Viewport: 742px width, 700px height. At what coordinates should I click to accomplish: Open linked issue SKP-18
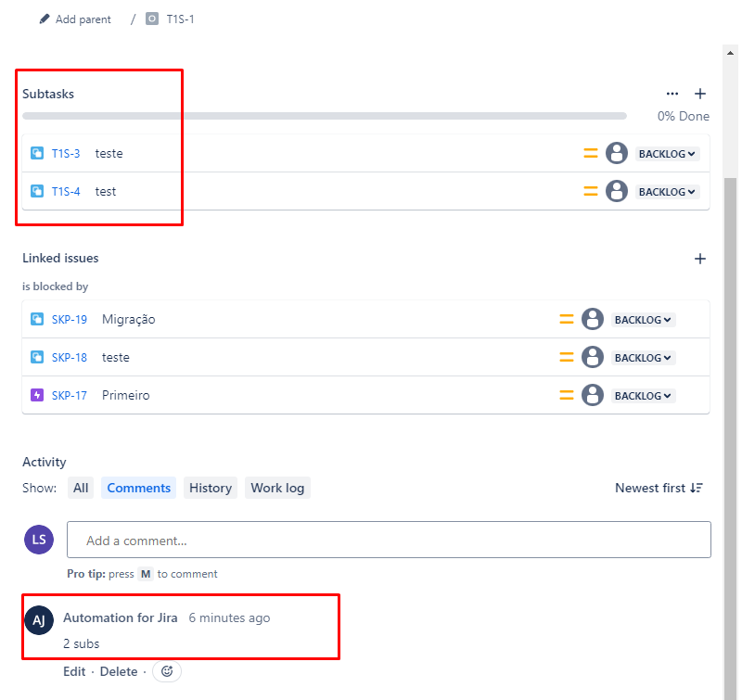pyautogui.click(x=69, y=357)
